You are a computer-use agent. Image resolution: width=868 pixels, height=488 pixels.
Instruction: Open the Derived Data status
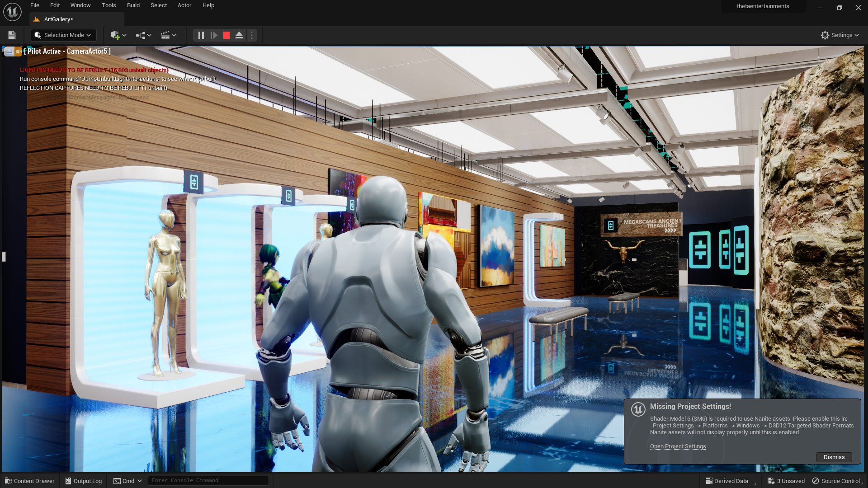[727, 481]
